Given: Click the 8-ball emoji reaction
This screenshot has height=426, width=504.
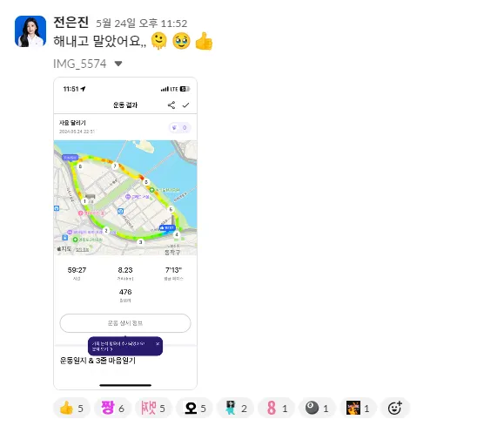Looking at the screenshot, I should tap(317, 409).
